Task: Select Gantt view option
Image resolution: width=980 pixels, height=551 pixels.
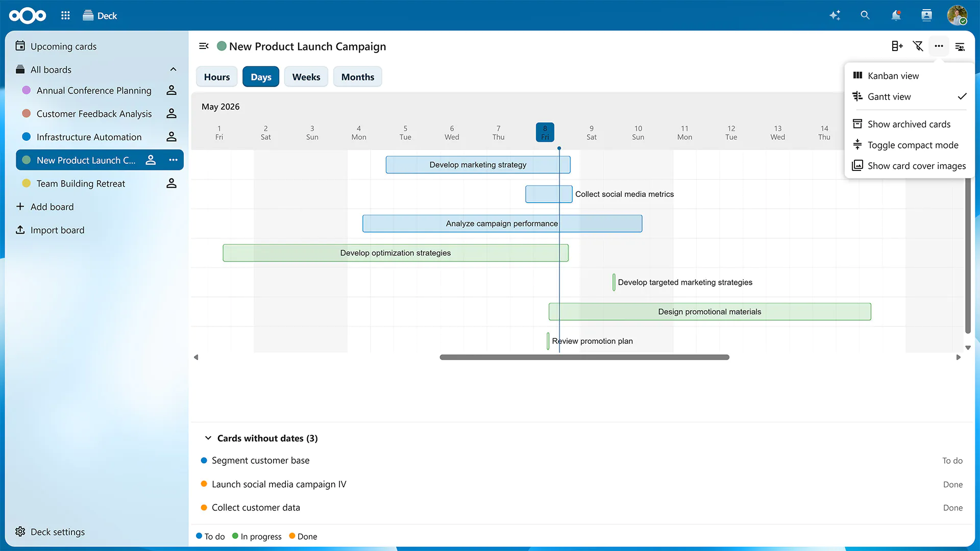Action: pos(909,96)
